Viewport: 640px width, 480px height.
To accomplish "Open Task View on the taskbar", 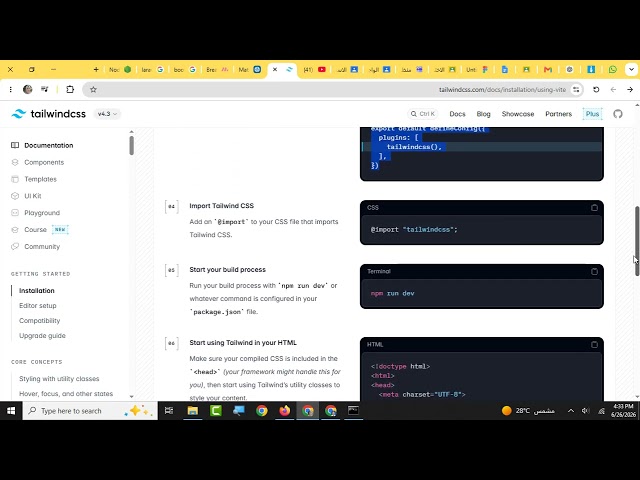I will [x=169, y=411].
